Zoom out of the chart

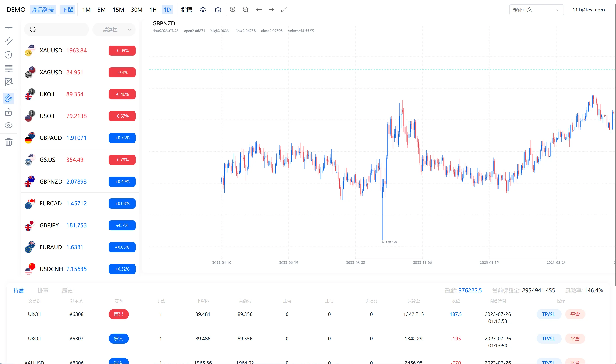[x=246, y=10]
